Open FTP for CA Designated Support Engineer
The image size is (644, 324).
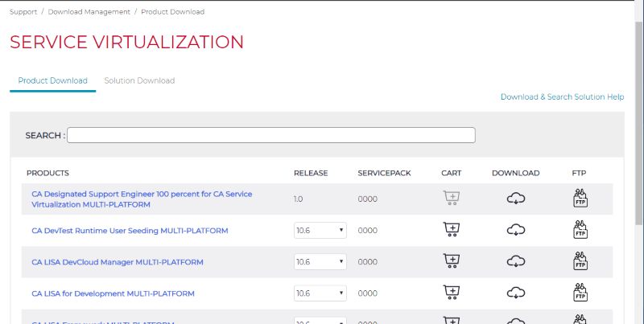pyautogui.click(x=579, y=199)
